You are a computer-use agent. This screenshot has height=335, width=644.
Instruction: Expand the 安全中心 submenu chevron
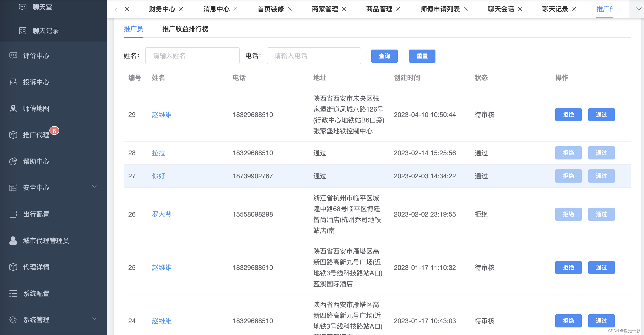point(94,187)
